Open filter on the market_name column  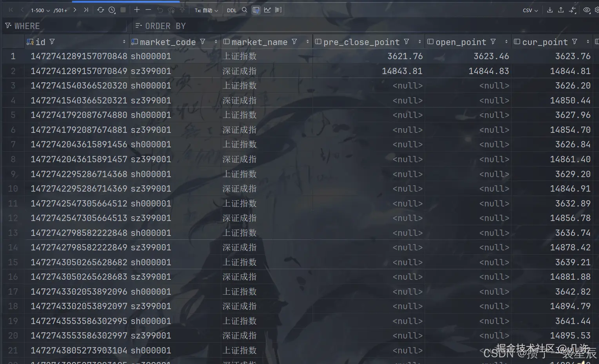pos(294,42)
